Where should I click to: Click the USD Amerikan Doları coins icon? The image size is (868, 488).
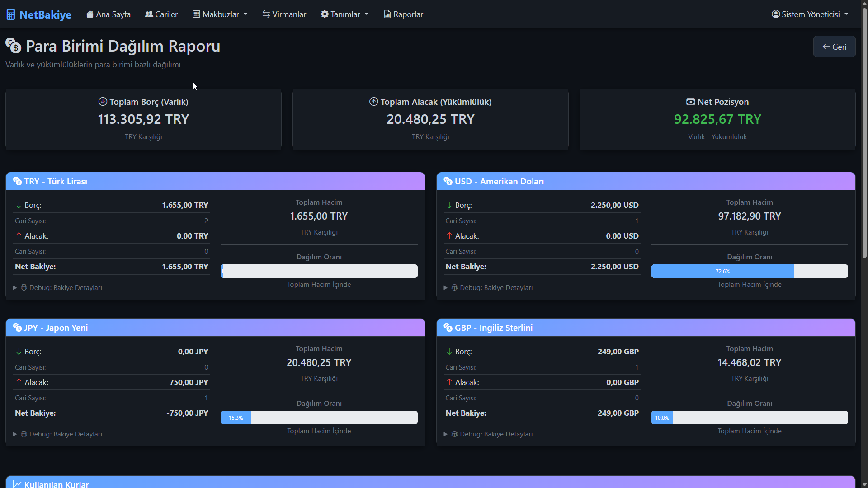click(448, 181)
